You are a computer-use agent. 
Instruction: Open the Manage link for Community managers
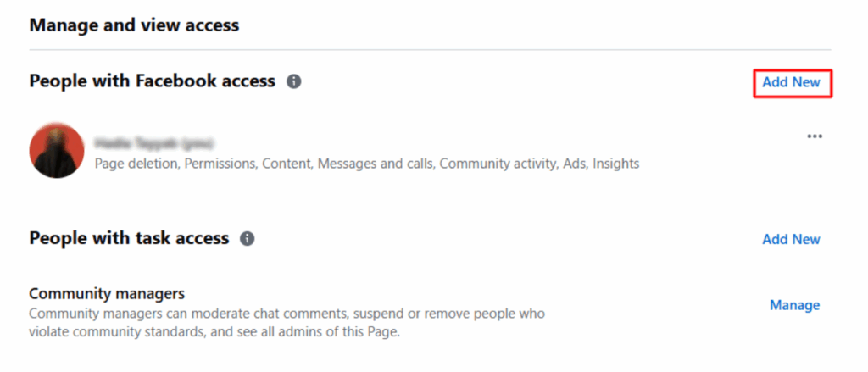coord(794,305)
